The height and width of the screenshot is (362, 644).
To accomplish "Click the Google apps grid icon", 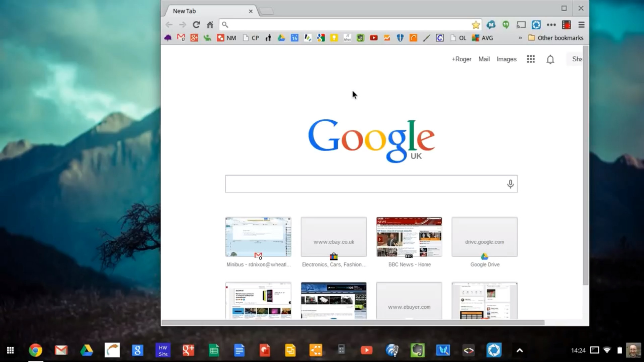I will [531, 59].
